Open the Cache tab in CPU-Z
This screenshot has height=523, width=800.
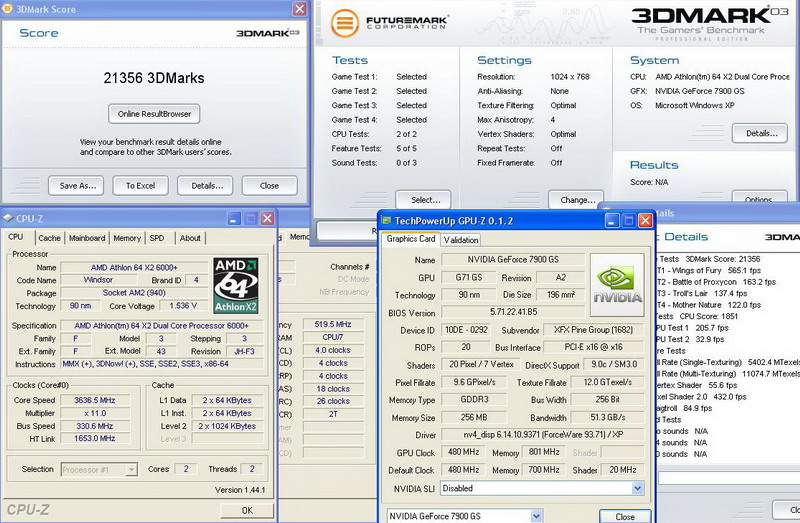click(49, 238)
